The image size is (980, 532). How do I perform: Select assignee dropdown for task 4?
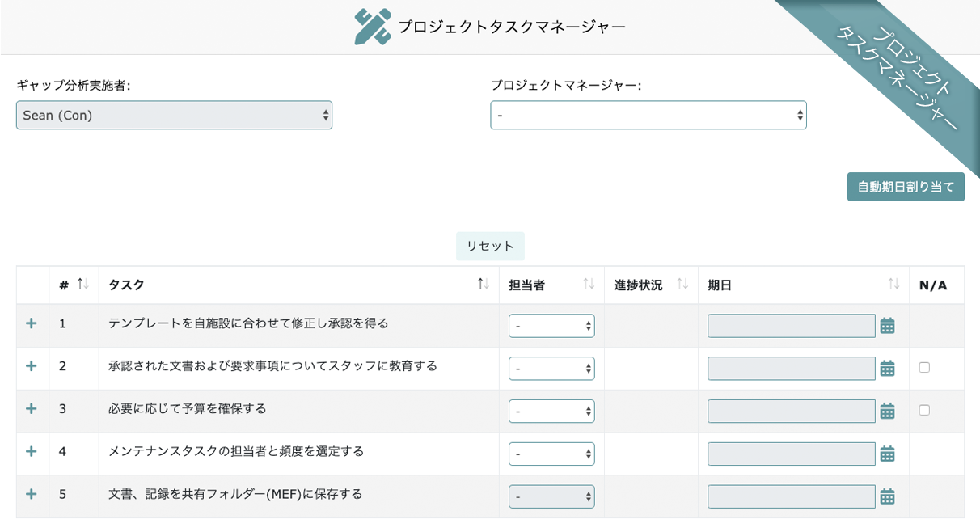point(551,454)
